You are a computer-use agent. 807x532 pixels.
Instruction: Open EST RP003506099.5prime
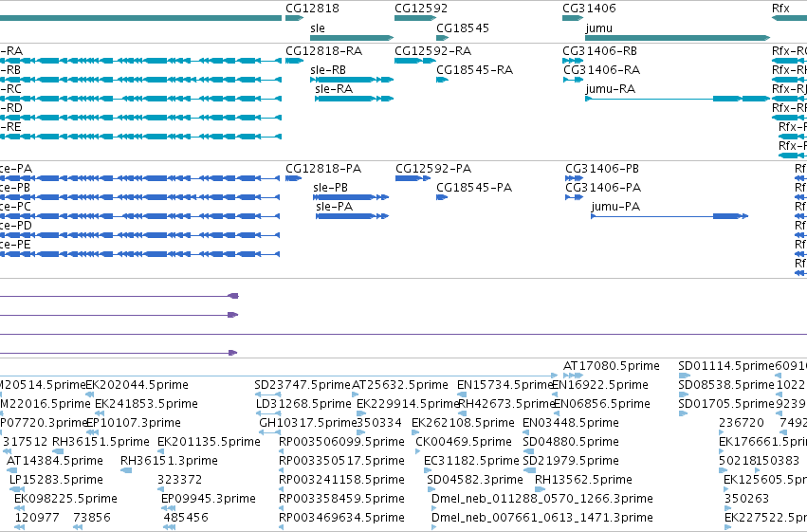click(x=341, y=442)
